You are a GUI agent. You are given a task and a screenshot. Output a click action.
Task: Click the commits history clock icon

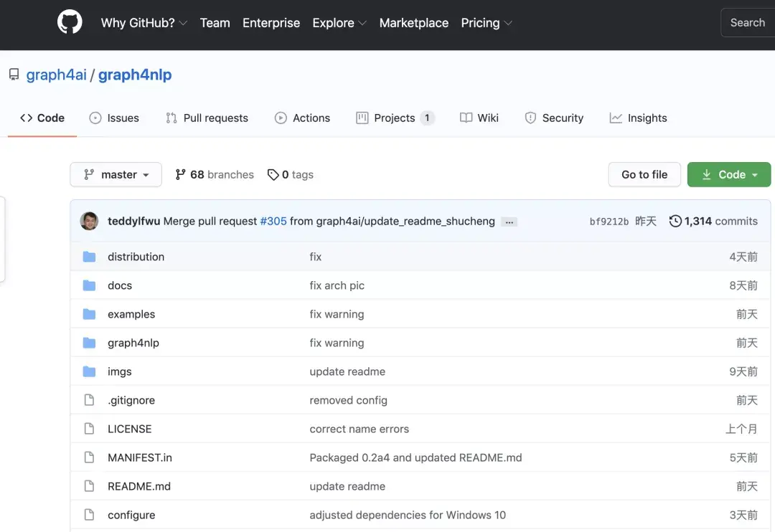pyautogui.click(x=675, y=221)
